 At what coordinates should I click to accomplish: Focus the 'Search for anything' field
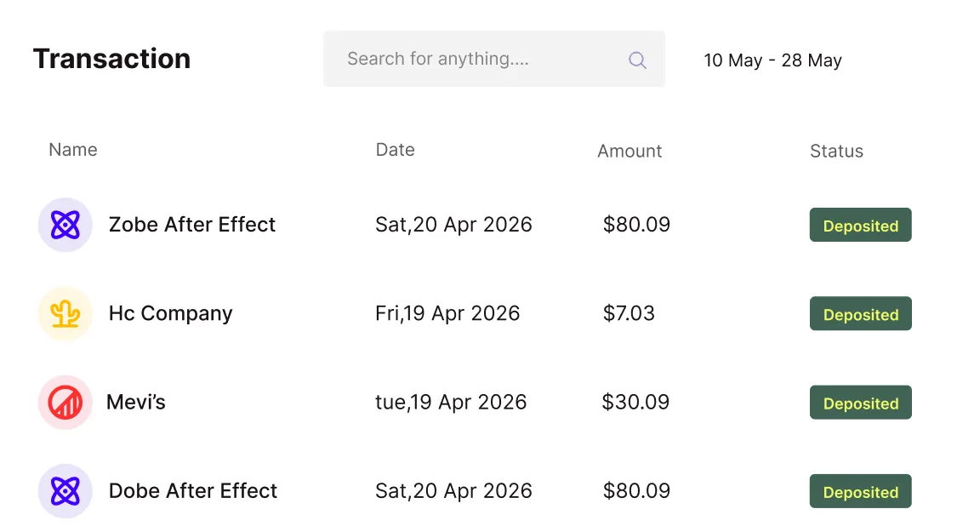493,59
